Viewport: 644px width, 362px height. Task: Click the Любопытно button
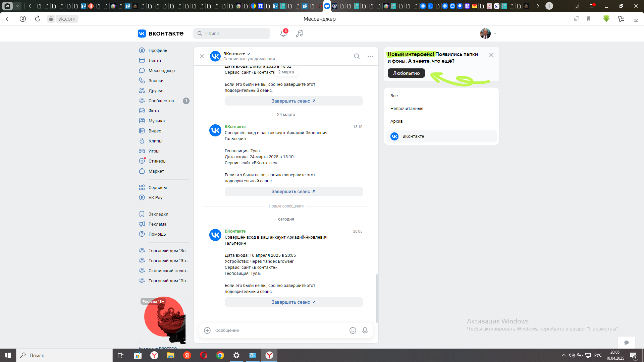click(406, 73)
